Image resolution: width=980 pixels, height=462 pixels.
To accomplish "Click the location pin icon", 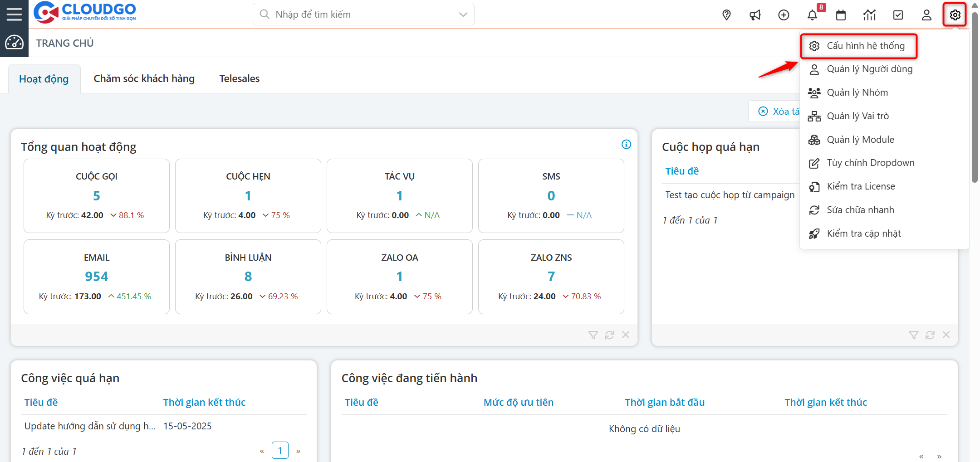I will click(x=726, y=15).
